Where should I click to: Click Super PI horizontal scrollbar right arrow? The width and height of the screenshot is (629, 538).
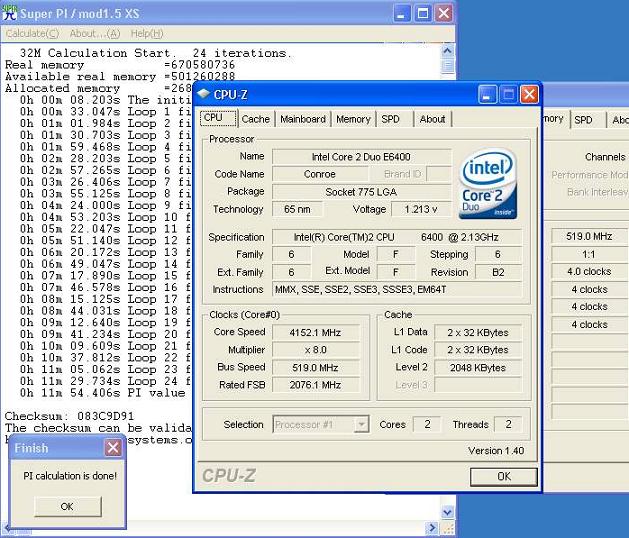click(432, 528)
